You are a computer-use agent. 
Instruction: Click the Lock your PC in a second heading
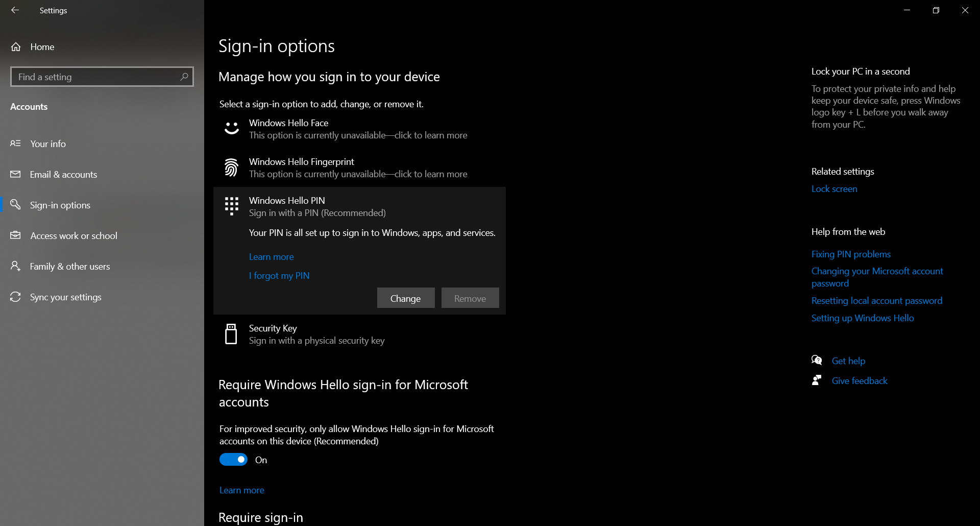[x=861, y=71]
